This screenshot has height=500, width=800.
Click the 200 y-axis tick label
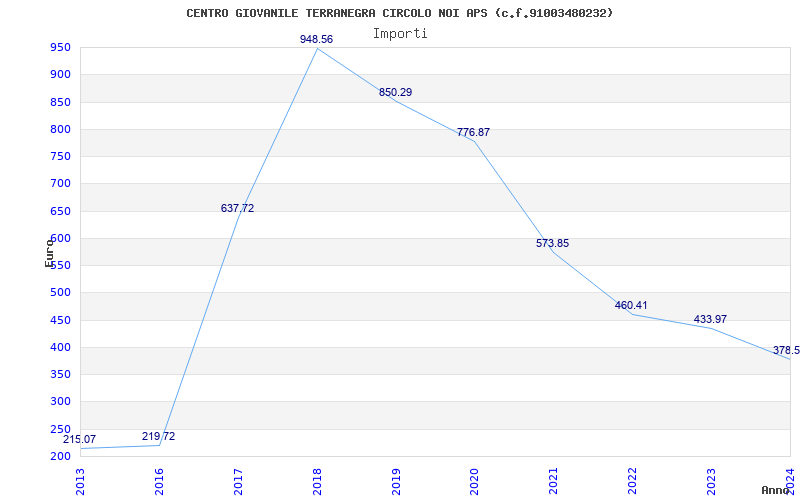point(60,456)
